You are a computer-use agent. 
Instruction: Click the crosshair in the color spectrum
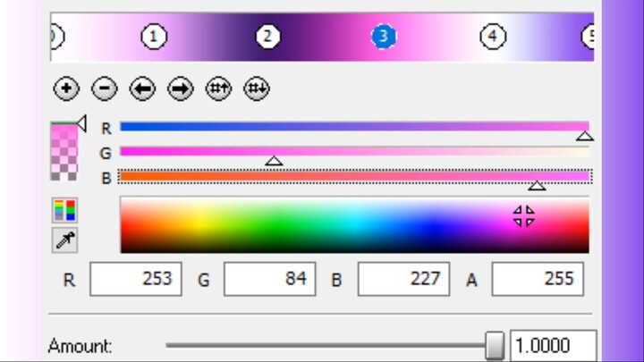coord(523,215)
